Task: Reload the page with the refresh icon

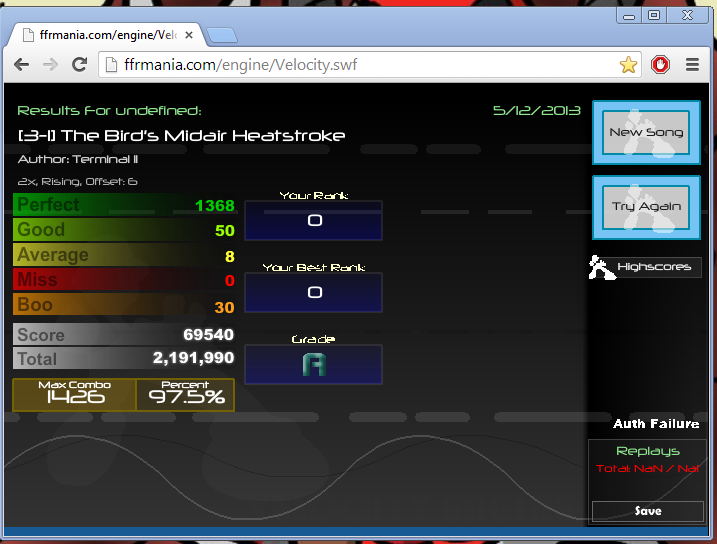Action: pyautogui.click(x=80, y=64)
